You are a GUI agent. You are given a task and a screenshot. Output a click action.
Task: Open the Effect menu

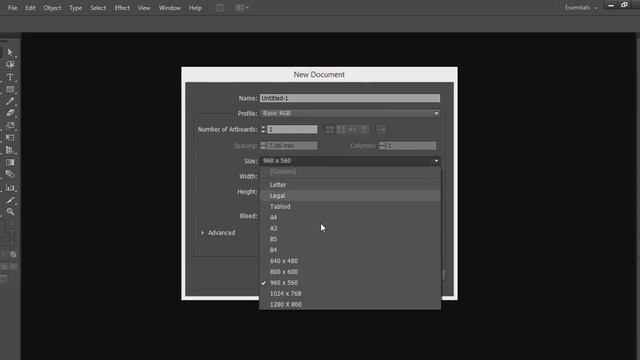click(122, 8)
